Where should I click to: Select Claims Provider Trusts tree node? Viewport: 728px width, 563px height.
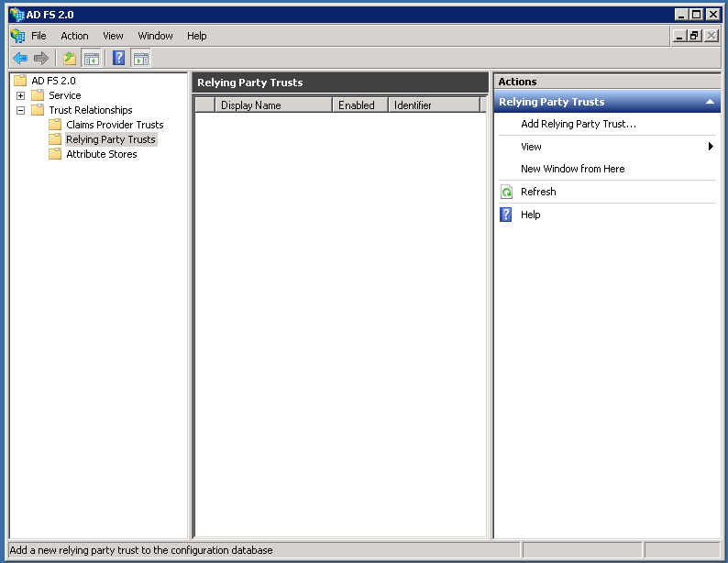(115, 125)
